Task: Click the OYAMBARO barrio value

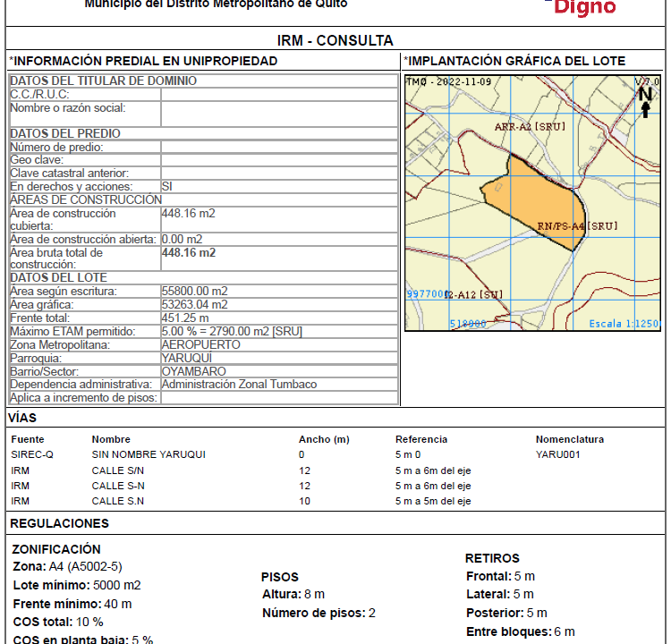Action: click(x=194, y=371)
